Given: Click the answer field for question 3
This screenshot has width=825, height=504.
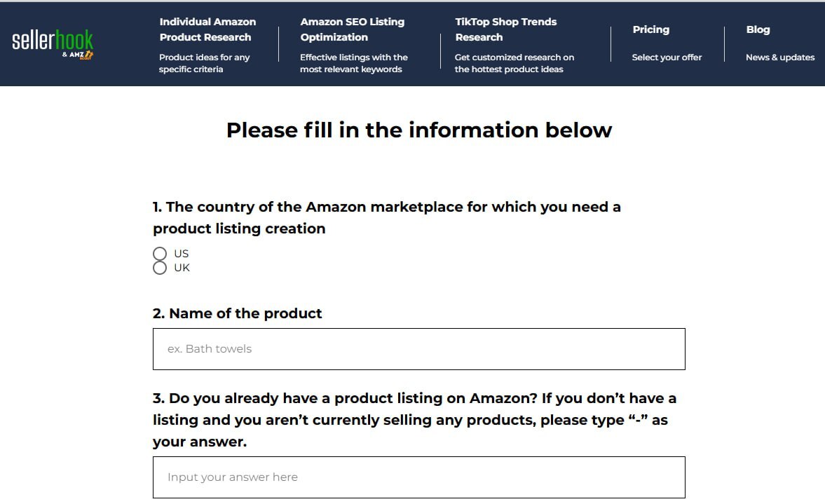Looking at the screenshot, I should [x=418, y=477].
